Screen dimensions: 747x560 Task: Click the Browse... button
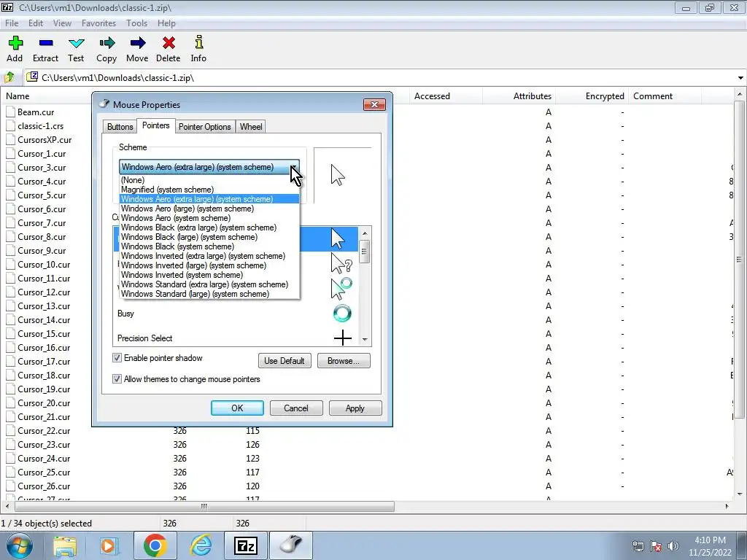(344, 360)
